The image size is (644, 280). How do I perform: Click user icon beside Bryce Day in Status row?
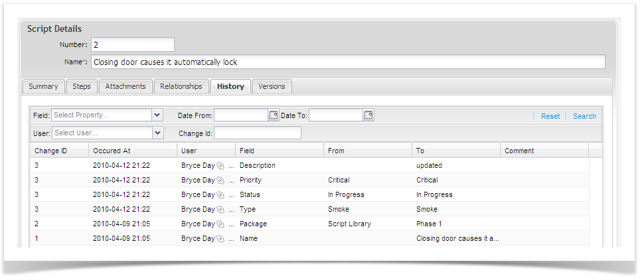(x=220, y=195)
